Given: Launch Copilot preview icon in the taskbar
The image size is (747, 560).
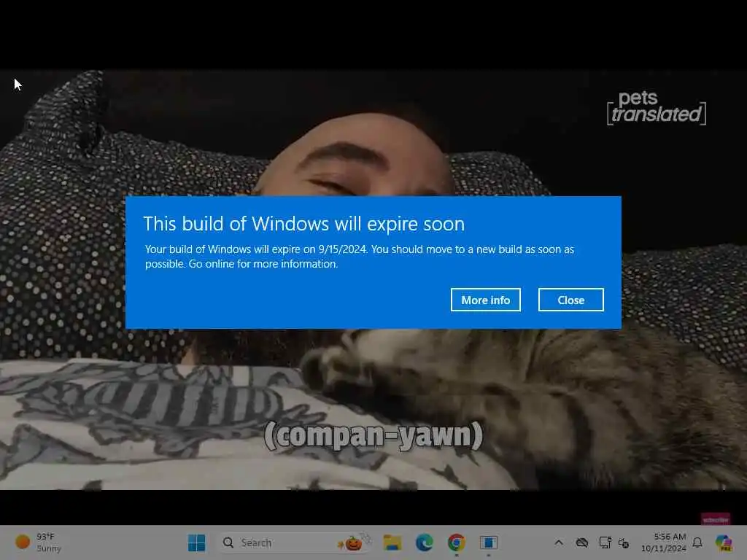Looking at the screenshot, I should 724,542.
